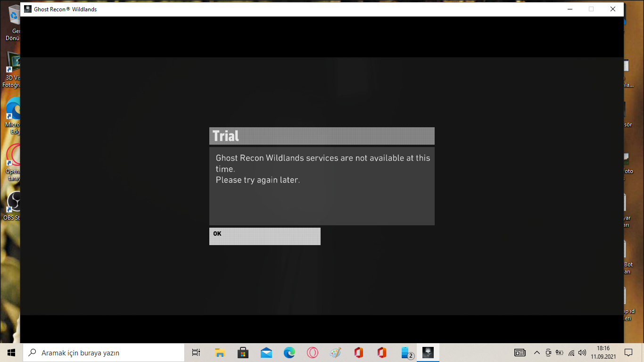Select the Recycle Bin desktop icon
The image size is (644, 362).
12,23
